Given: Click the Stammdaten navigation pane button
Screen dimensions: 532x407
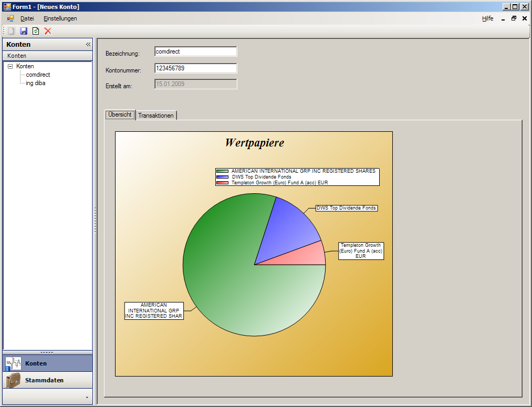Looking at the screenshot, I should point(47,380).
